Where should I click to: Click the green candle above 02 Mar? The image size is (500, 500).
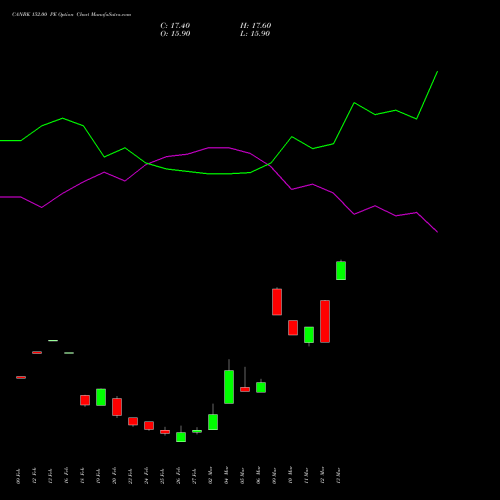[x=213, y=422]
